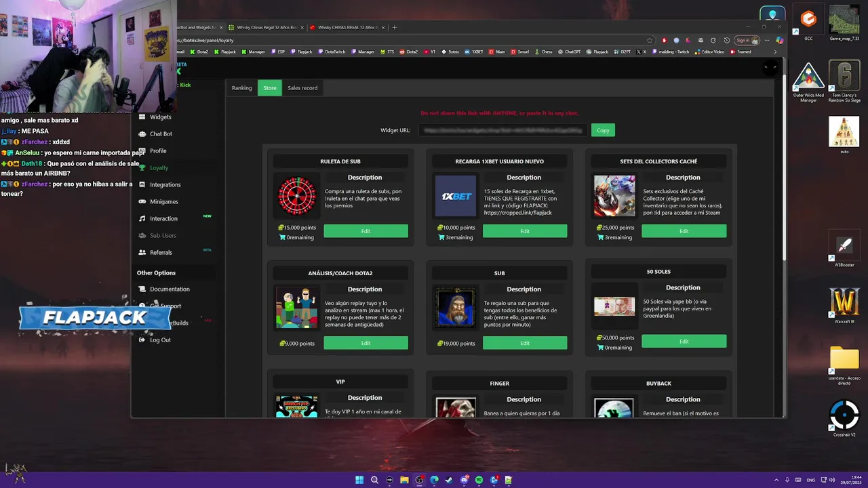Select the Crosshair V2 desktop icon
This screenshot has width=868, height=488.
pos(844,419)
